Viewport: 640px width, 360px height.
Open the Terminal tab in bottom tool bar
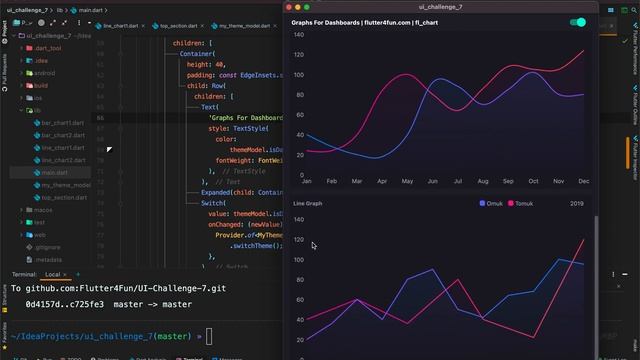click(x=189, y=358)
